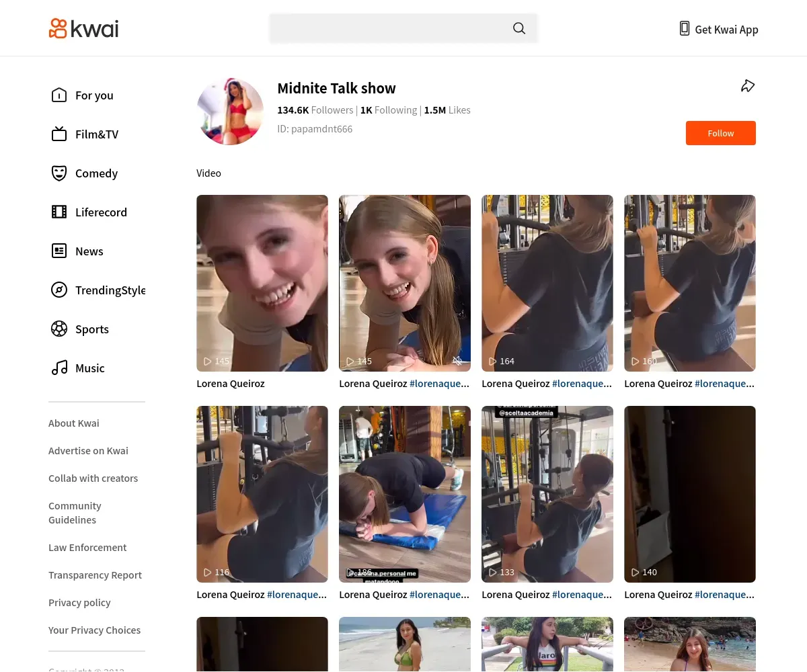The width and height of the screenshot is (807, 672).
Task: Click the ID papamdnt666 text
Action: pyautogui.click(x=315, y=129)
